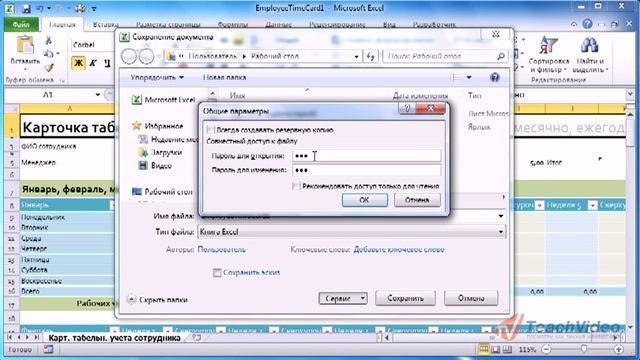The width and height of the screenshot is (640, 360).
Task: Check Всегда создавать резервную копию
Action: click(x=211, y=130)
